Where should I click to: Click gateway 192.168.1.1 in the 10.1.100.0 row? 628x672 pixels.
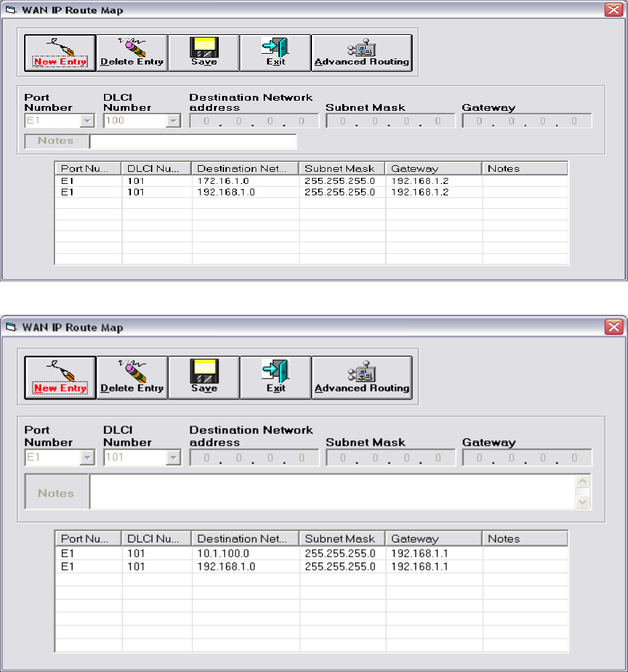(x=419, y=553)
